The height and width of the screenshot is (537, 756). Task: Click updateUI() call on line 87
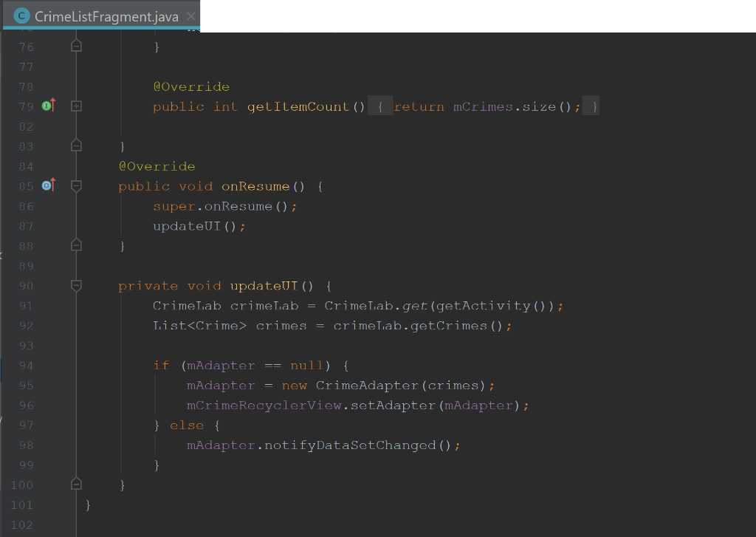[199, 226]
